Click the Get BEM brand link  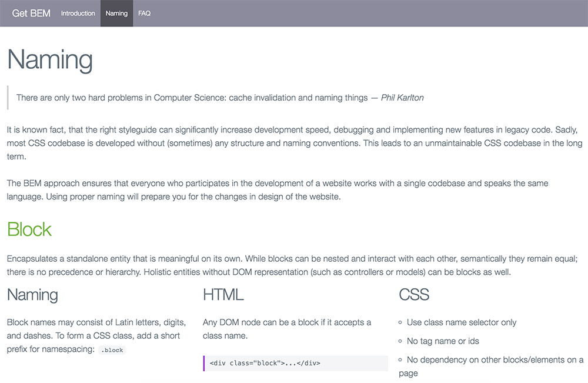click(31, 13)
